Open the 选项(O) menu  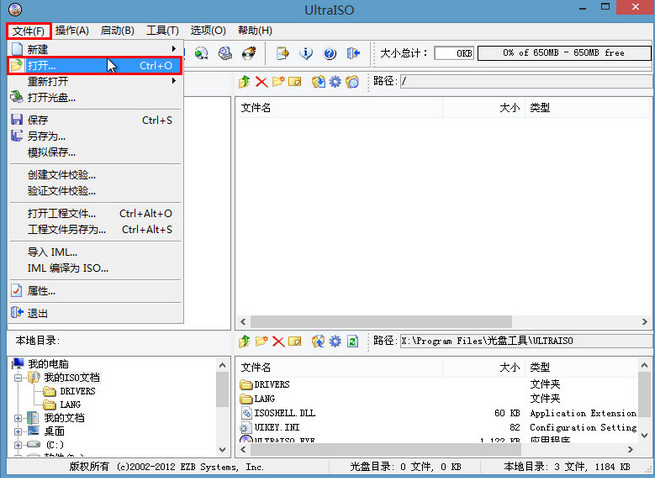coord(208,31)
